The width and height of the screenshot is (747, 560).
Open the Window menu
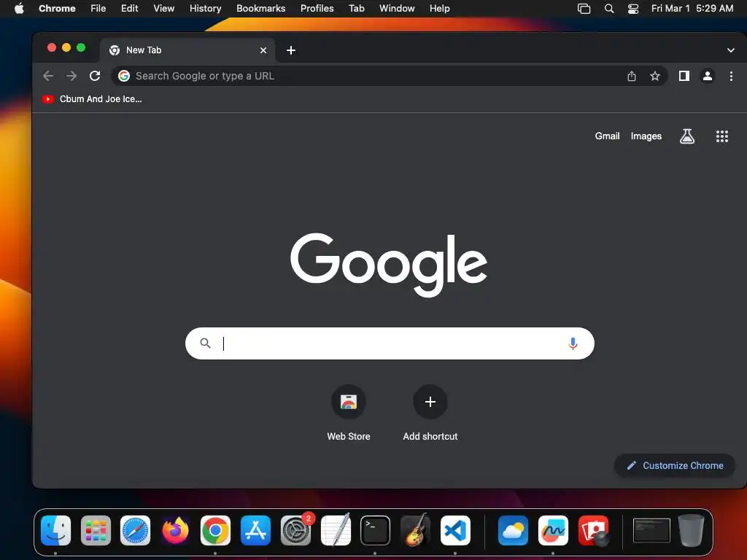coord(397,9)
